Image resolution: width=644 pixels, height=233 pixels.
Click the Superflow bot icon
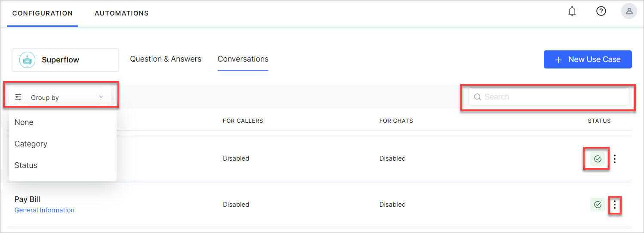28,60
